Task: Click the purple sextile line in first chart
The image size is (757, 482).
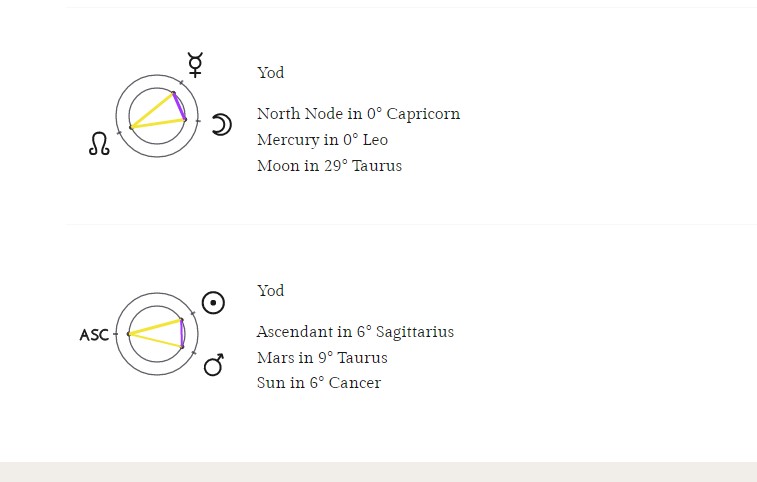Action: pos(179,106)
